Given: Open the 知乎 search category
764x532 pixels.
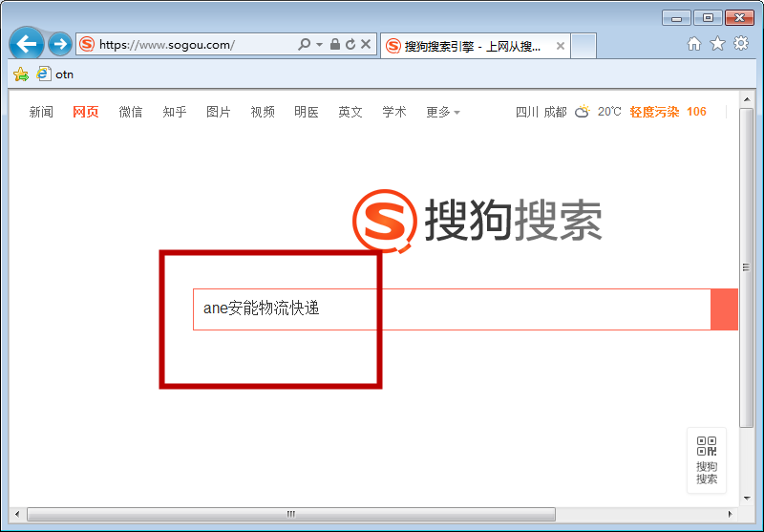Looking at the screenshot, I should [x=175, y=112].
